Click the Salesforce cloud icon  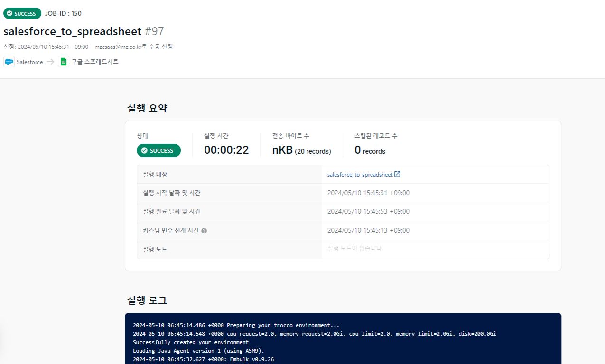coord(9,62)
